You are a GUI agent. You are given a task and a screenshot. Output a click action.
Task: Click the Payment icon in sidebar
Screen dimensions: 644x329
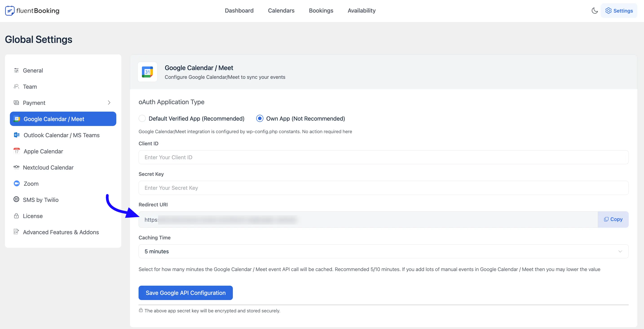pyautogui.click(x=16, y=102)
